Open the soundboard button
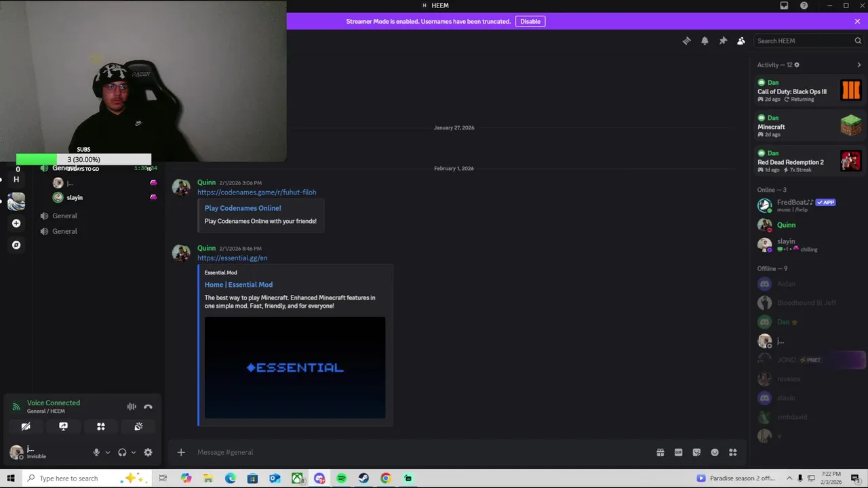This screenshot has height=488, width=868. tap(138, 426)
